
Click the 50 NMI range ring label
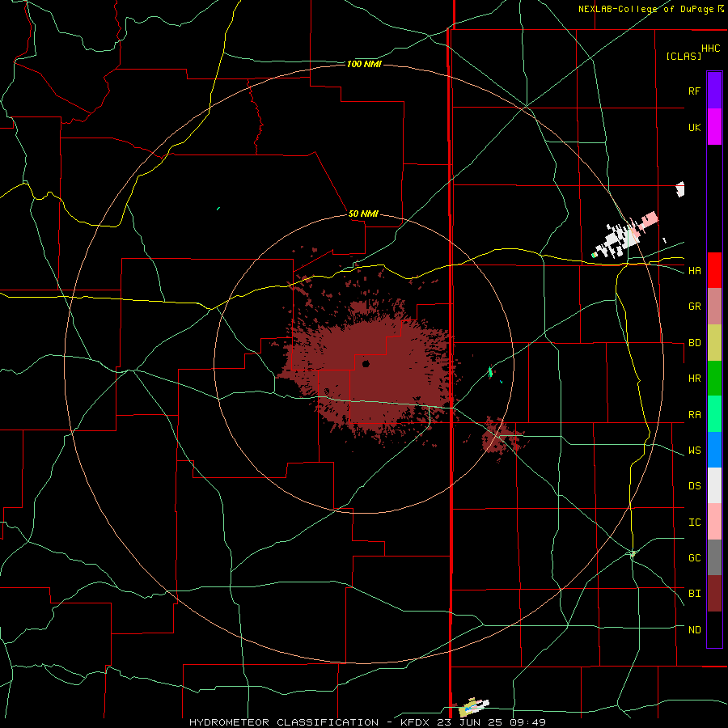coord(363,214)
